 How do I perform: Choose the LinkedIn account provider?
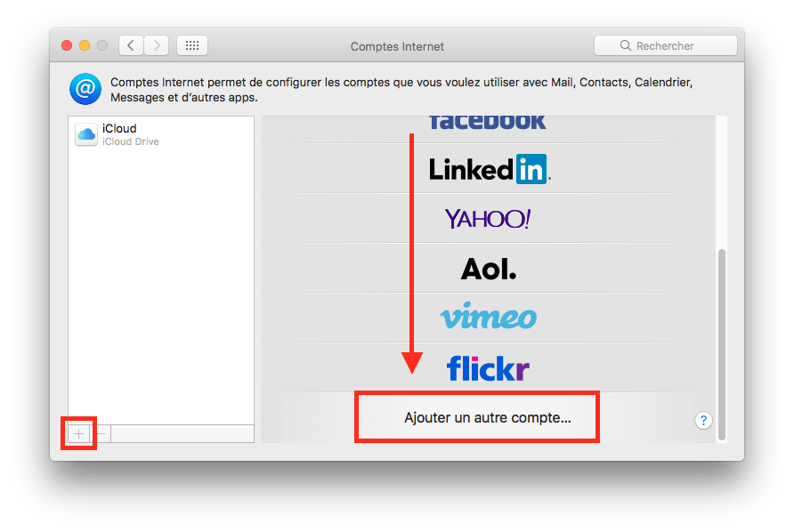(488, 168)
